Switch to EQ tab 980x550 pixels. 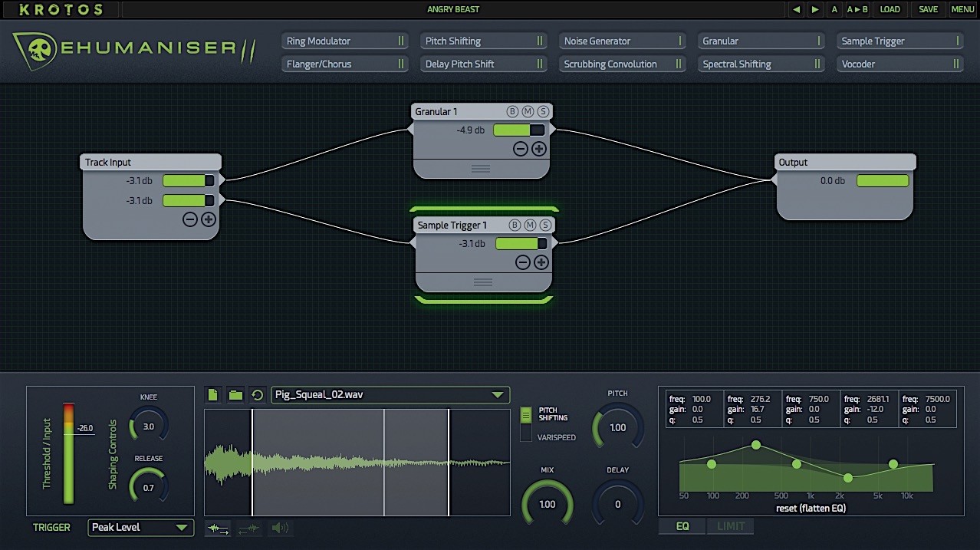tap(682, 526)
